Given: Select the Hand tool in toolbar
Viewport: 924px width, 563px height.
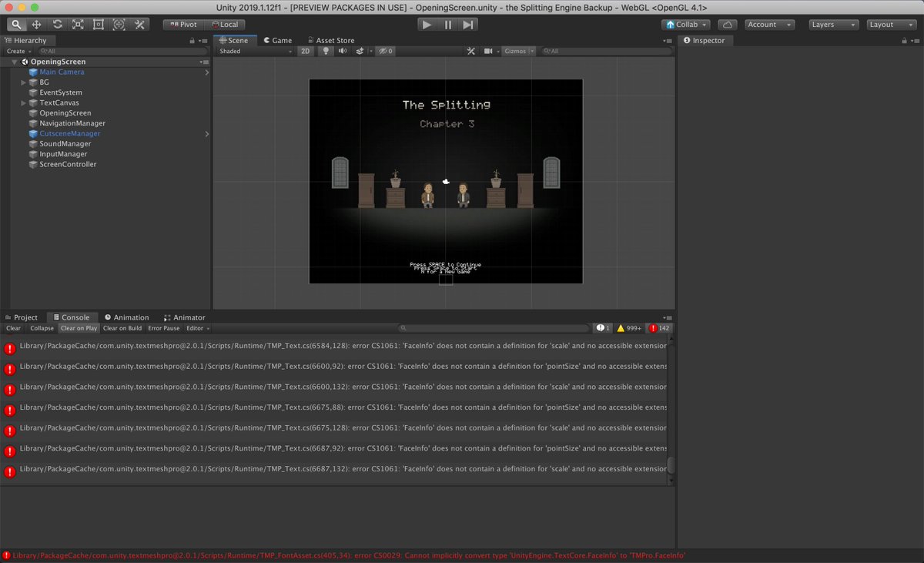Looking at the screenshot, I should pyautogui.click(x=16, y=25).
